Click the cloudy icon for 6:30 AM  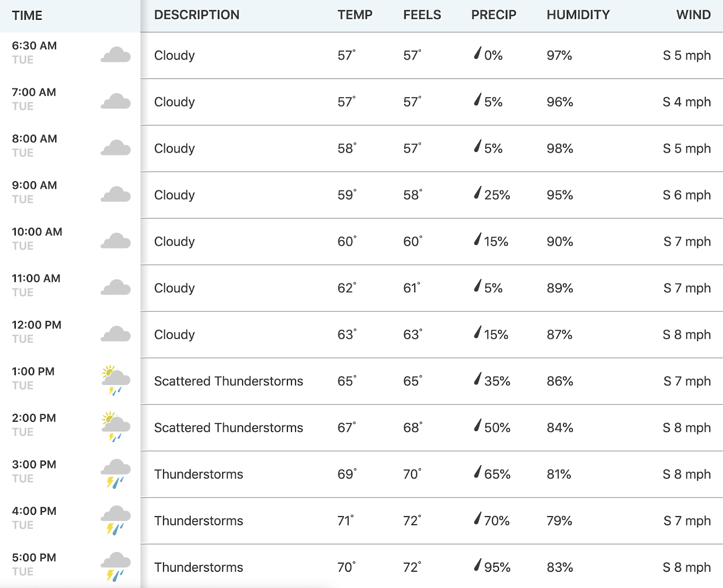[x=116, y=55]
